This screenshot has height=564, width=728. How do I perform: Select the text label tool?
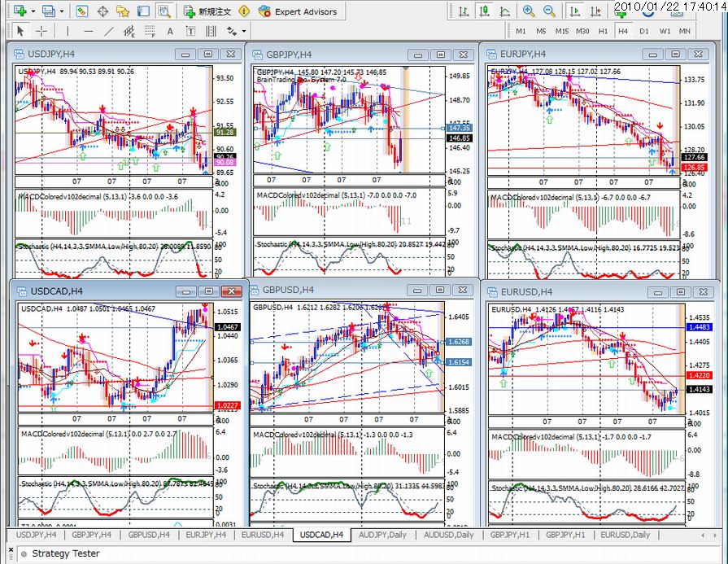[x=190, y=31]
